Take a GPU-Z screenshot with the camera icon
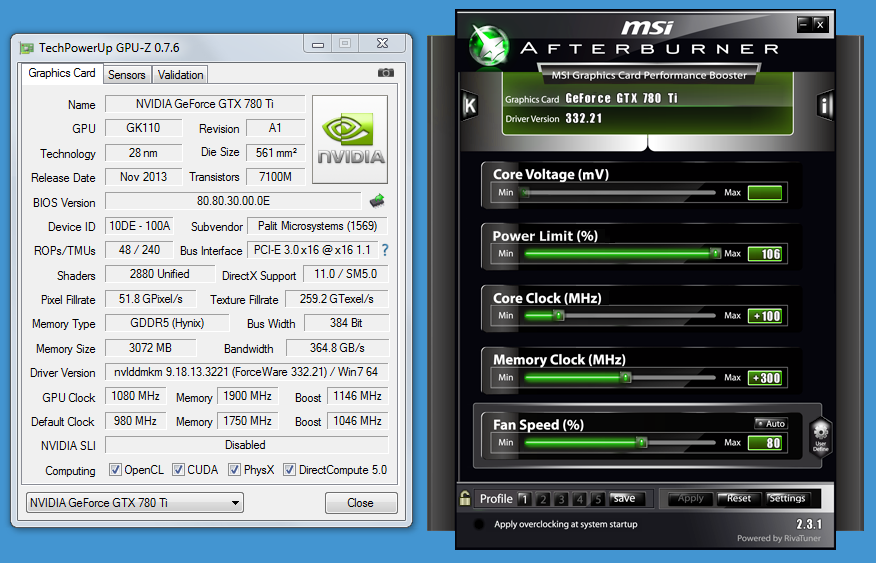 [385, 73]
